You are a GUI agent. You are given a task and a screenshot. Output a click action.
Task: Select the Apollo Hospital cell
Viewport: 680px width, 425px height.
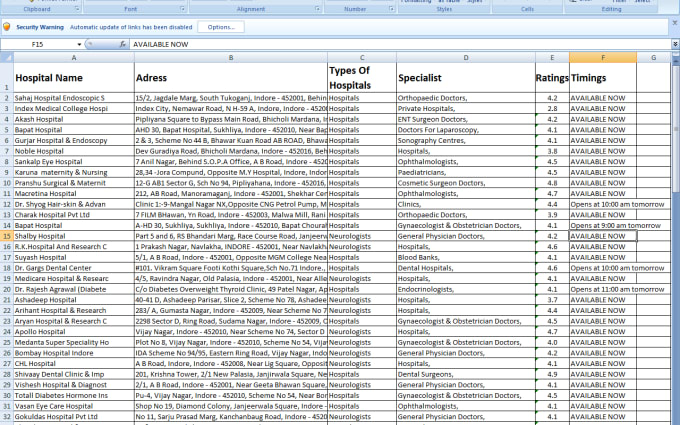(x=74, y=332)
